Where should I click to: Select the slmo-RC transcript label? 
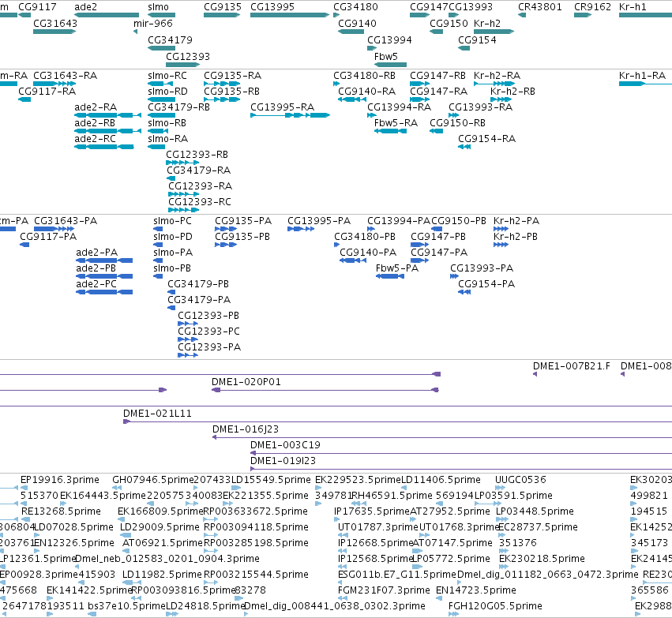click(167, 76)
